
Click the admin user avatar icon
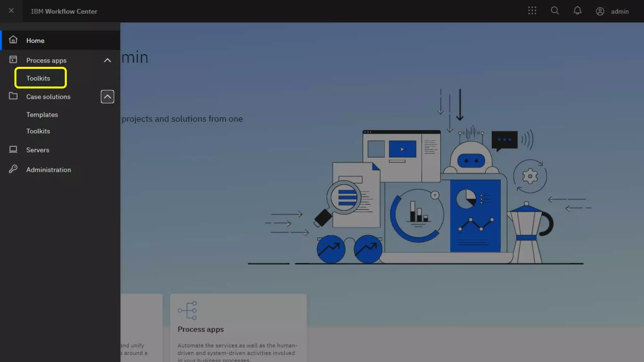pyautogui.click(x=600, y=11)
